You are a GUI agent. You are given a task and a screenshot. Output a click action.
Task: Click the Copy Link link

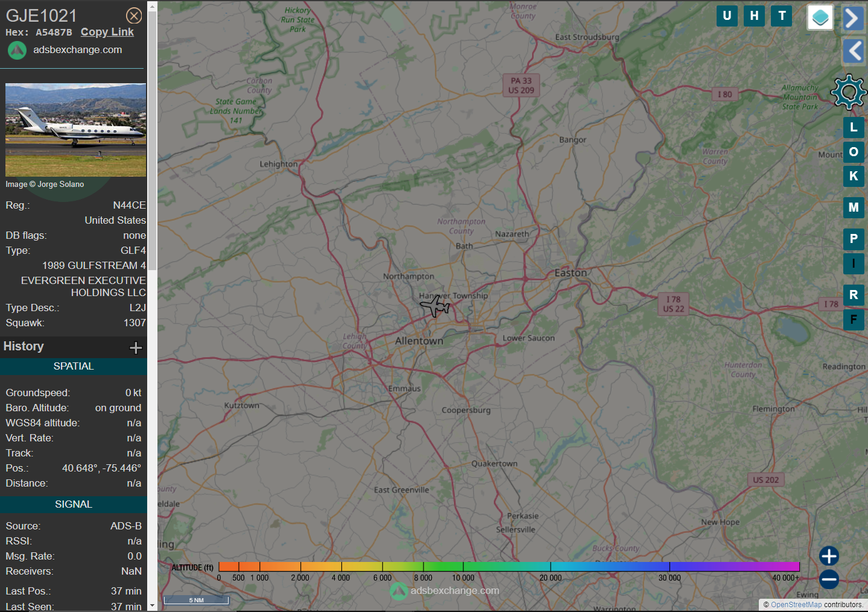[107, 32]
